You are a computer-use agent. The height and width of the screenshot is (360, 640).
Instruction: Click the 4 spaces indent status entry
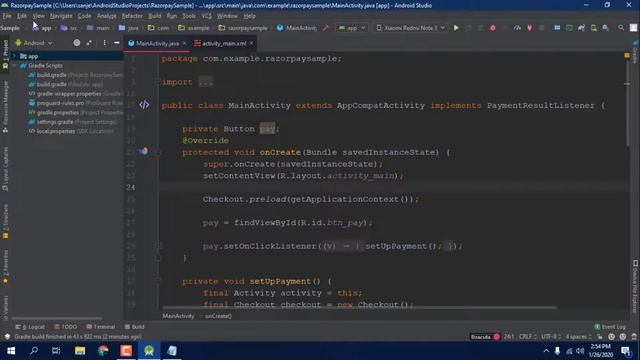pos(578,337)
